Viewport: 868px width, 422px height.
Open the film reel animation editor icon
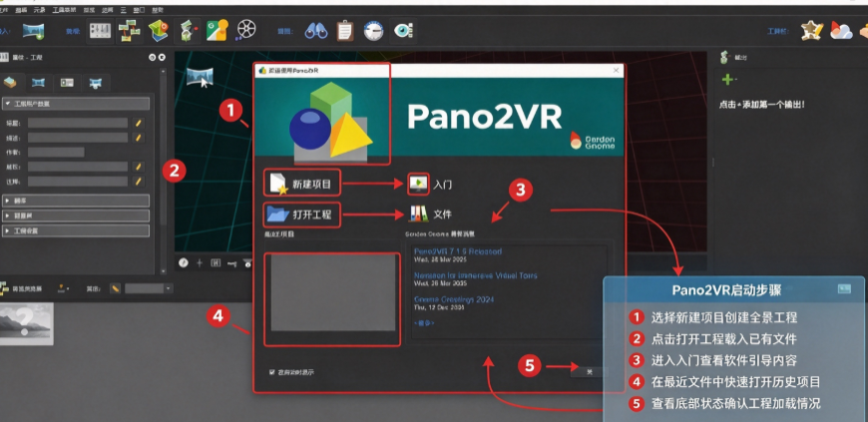pyautogui.click(x=245, y=31)
